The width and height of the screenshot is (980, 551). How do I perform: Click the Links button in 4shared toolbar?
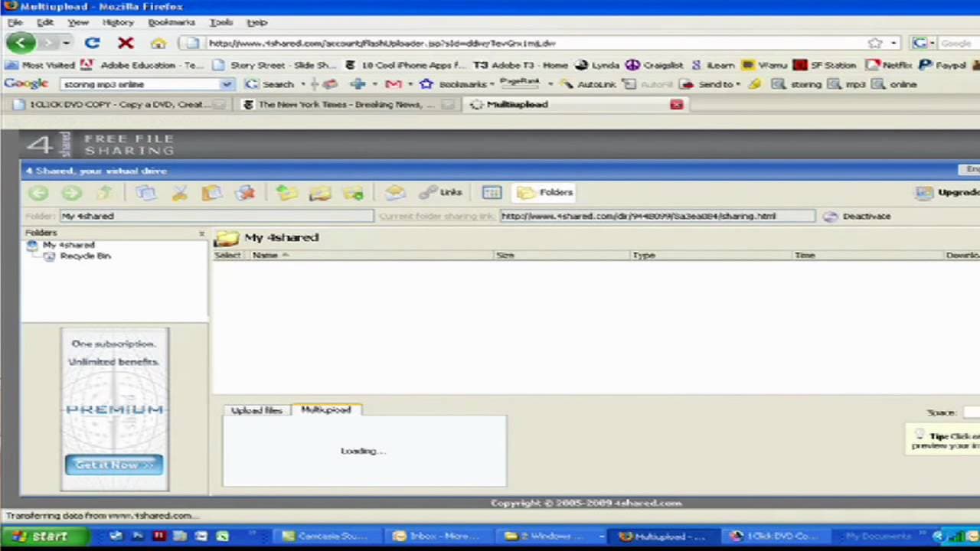coord(441,193)
